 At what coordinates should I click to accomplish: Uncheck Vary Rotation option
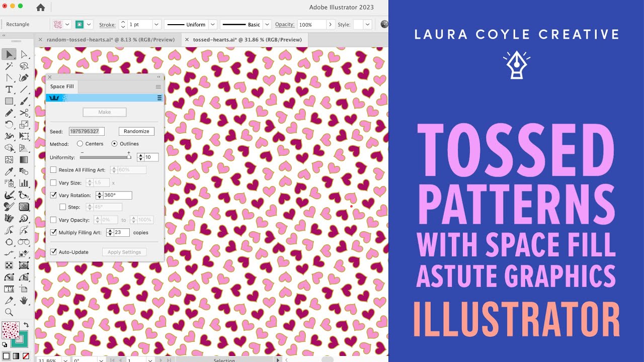[x=53, y=195]
